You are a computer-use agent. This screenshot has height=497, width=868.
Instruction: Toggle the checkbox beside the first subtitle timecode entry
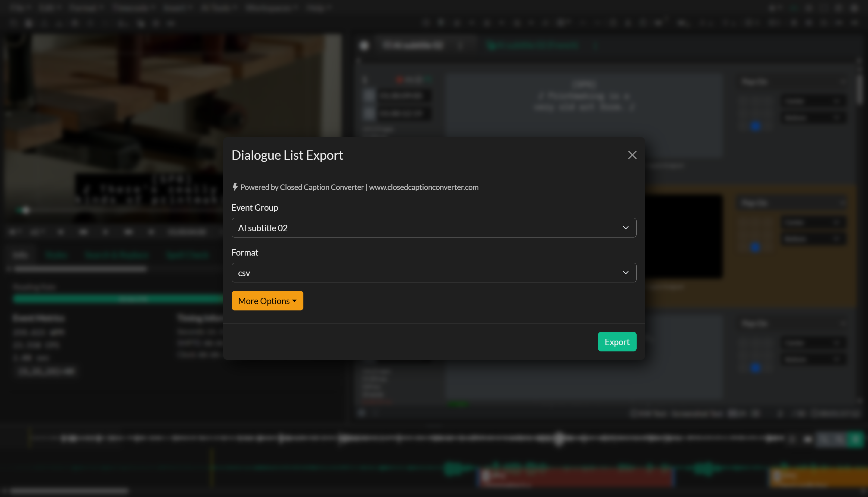point(369,96)
